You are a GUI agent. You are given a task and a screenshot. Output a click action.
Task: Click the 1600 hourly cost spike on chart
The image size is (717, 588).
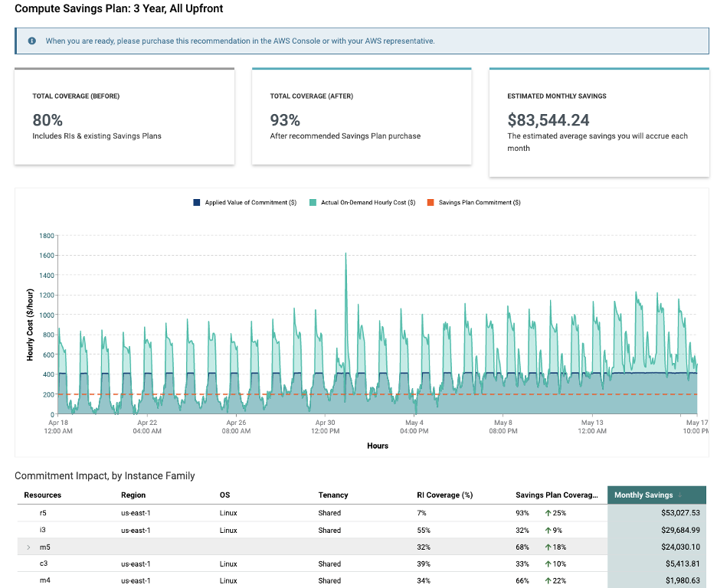pyautogui.click(x=345, y=254)
